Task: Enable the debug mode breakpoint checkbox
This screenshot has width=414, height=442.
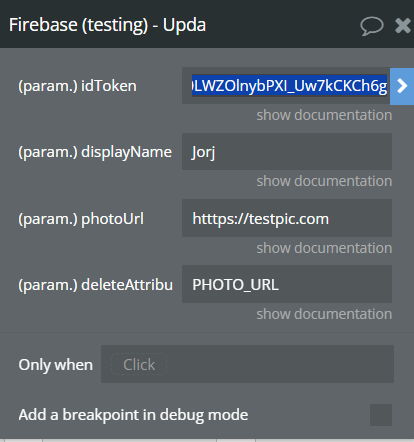Action: coord(381,415)
